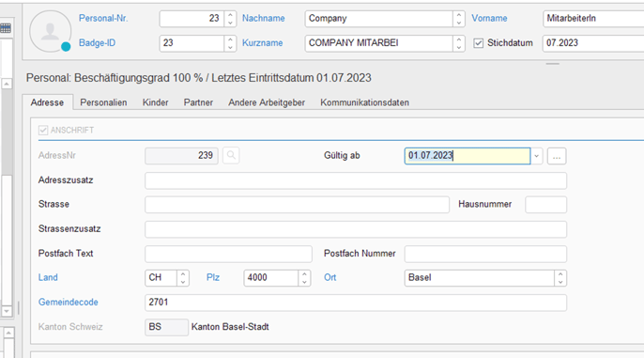
Task: Open the Kommunikationsdaten tab
Action: pyautogui.click(x=364, y=102)
